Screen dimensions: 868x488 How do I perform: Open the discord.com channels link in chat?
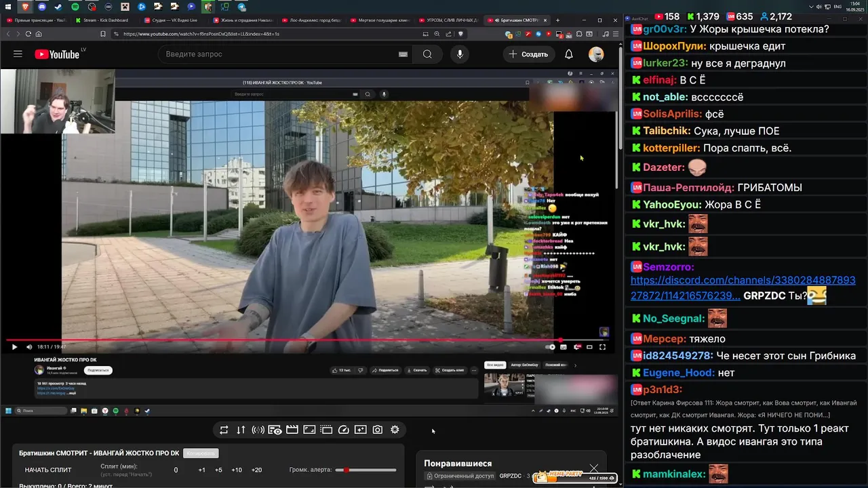[x=743, y=287]
